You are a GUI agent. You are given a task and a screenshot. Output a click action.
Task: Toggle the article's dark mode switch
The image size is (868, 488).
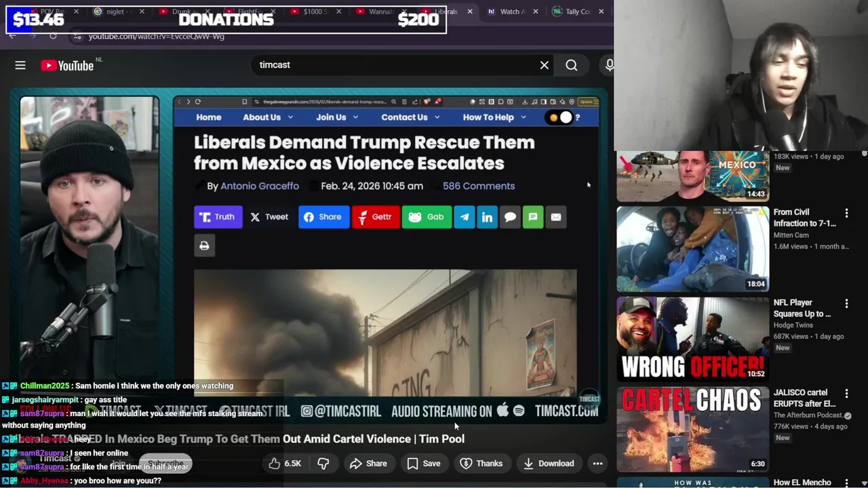coord(559,117)
